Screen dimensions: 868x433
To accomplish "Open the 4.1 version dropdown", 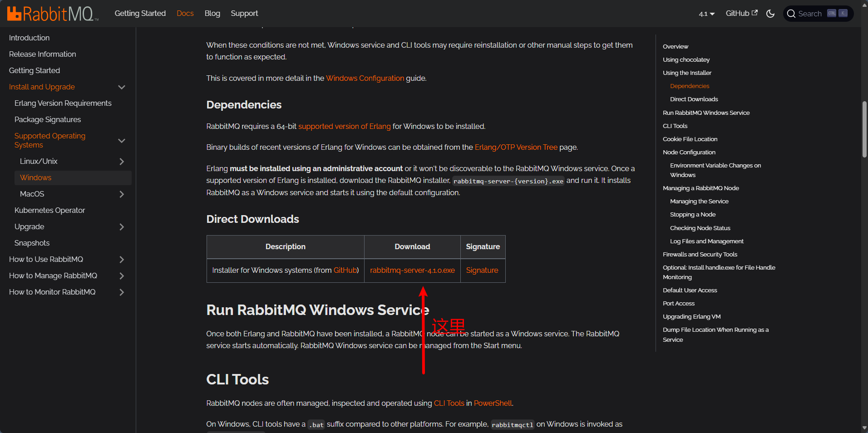I will (x=706, y=14).
